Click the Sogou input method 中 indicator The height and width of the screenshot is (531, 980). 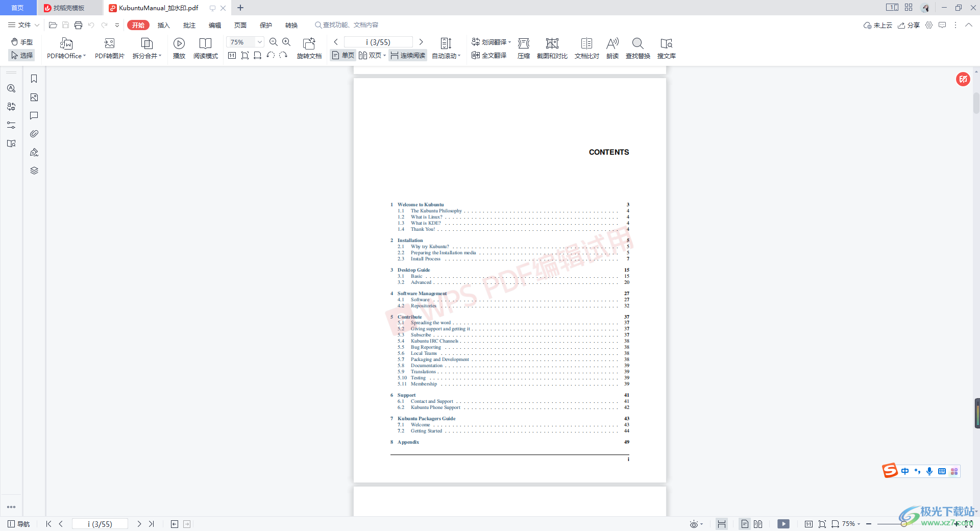pos(905,471)
